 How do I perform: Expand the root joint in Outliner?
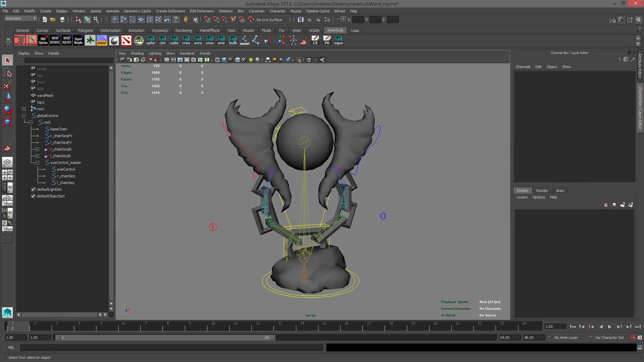pos(24,109)
